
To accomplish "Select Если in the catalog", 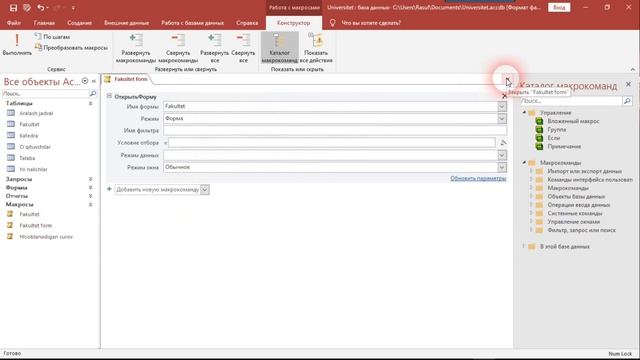I will click(554, 138).
